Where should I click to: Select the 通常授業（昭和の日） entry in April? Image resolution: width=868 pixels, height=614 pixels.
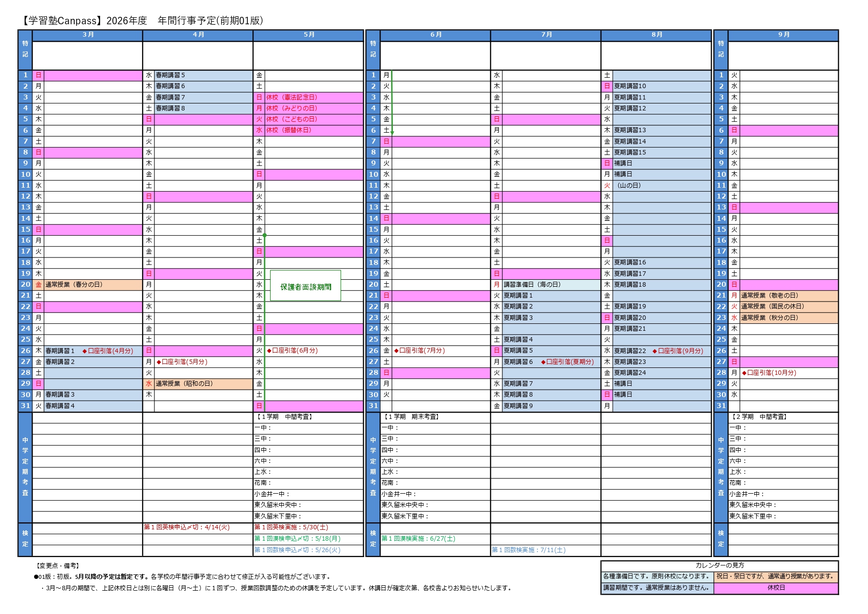click(184, 384)
